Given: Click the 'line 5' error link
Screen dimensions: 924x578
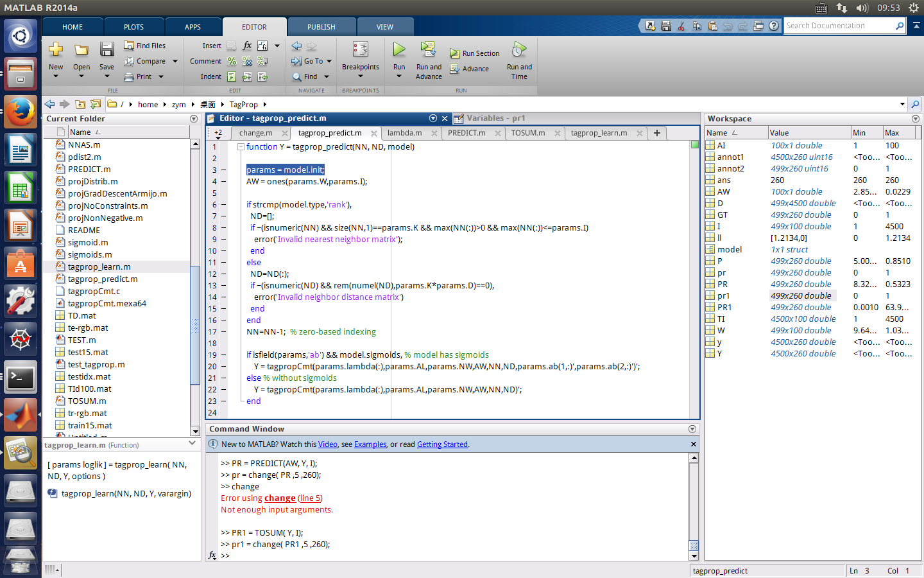Looking at the screenshot, I should (310, 498).
